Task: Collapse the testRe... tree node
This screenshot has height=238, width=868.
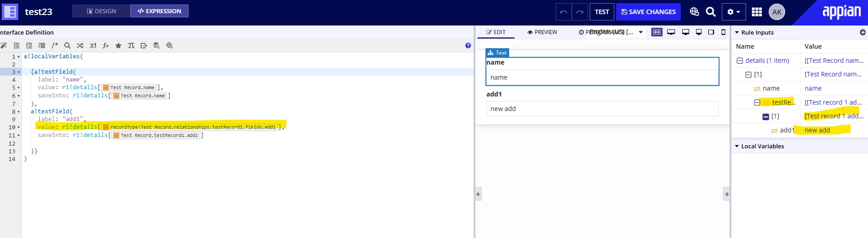Action: 757,102
